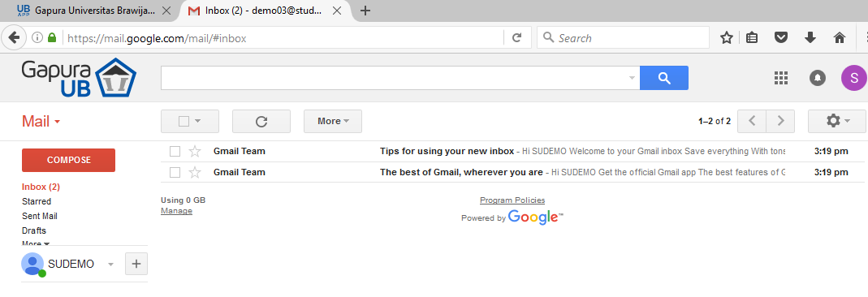This screenshot has height=297, width=868.
Task: Open the Google apps grid icon
Action: coord(780,78)
